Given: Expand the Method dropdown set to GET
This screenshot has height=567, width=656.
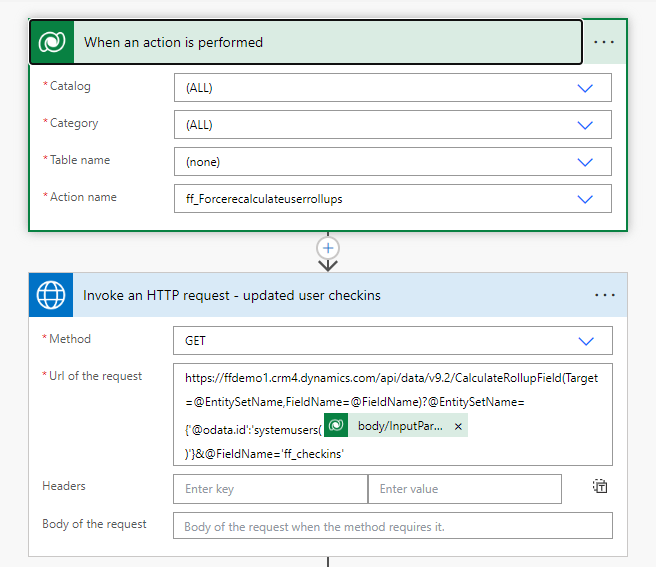Looking at the screenshot, I should 586,341.
